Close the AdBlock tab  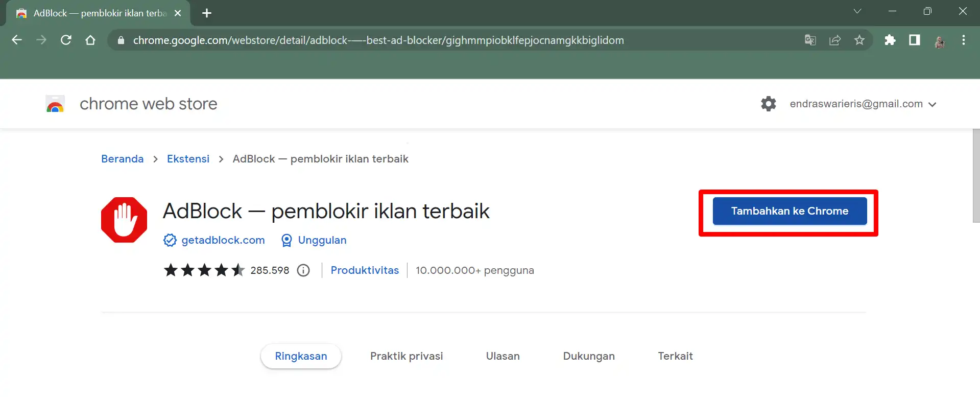tap(178, 13)
